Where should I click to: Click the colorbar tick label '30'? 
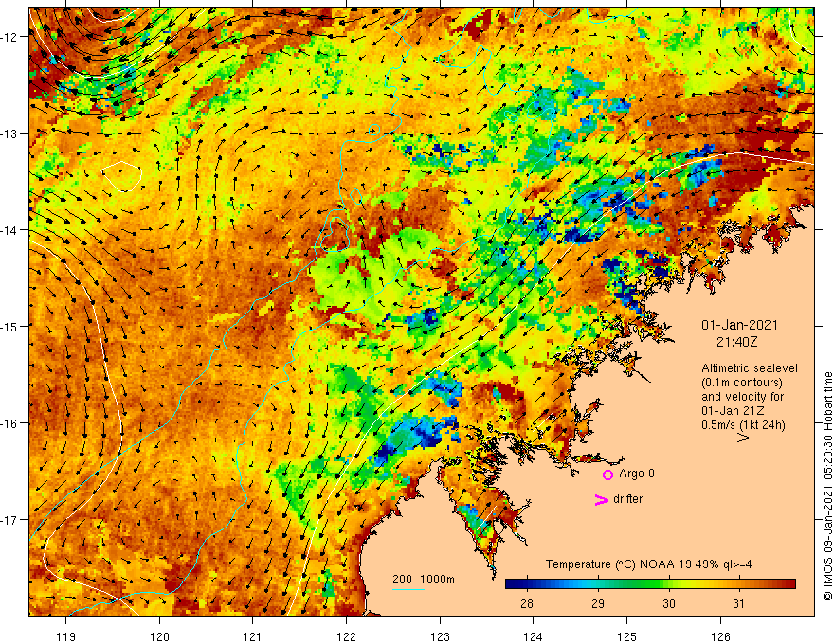[x=668, y=604]
